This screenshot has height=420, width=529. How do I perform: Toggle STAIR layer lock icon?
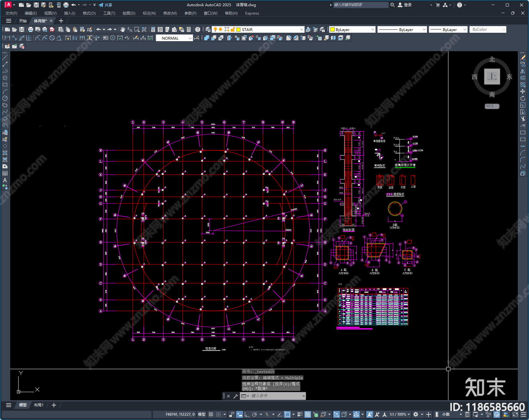coord(233,29)
